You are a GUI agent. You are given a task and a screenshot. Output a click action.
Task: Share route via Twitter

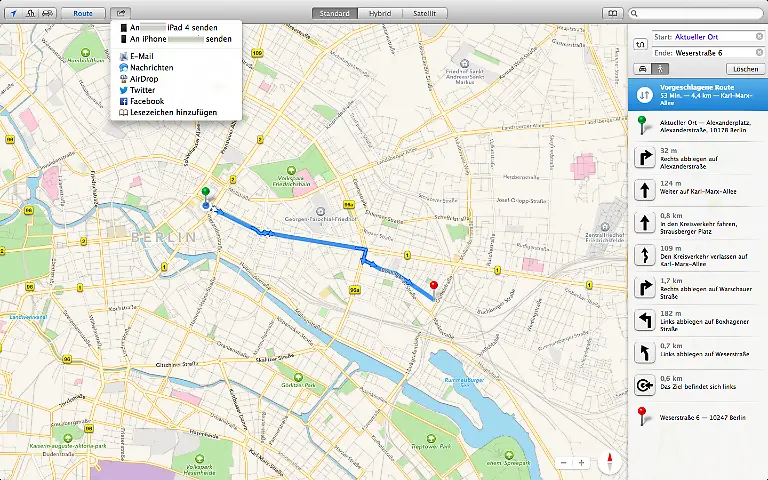[176, 90]
